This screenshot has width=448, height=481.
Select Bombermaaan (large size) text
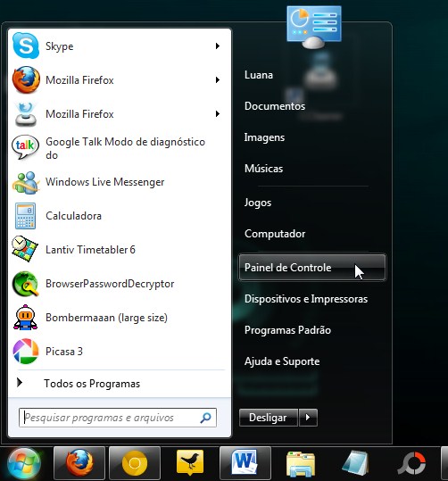pyautogui.click(x=106, y=318)
